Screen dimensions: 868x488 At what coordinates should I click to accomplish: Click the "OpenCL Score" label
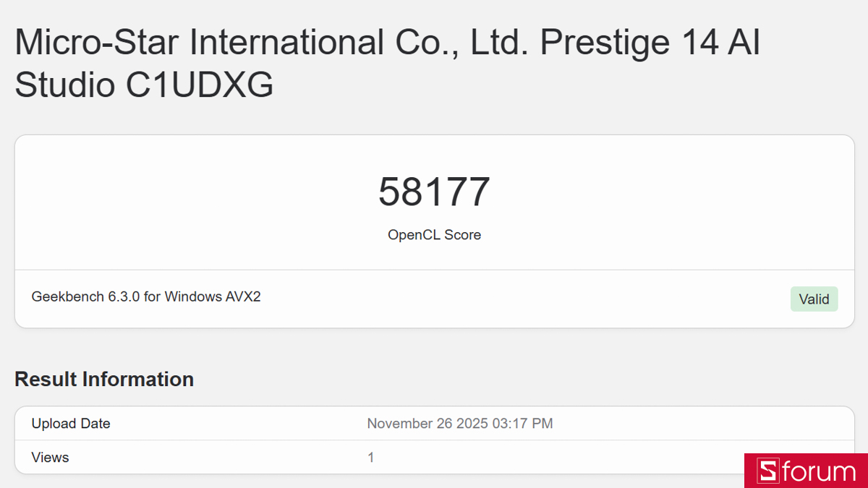(x=434, y=234)
